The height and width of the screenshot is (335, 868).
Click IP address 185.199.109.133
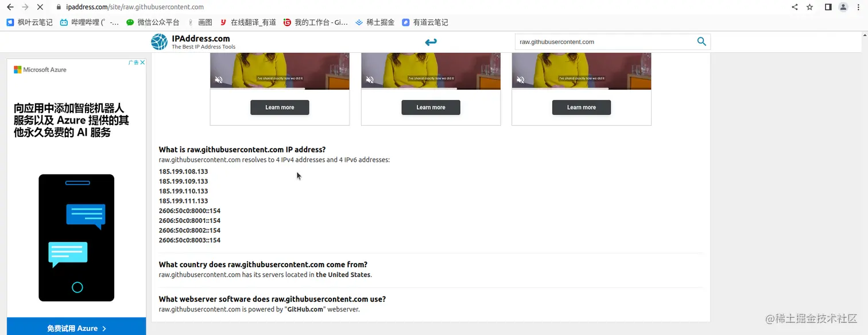[184, 181]
